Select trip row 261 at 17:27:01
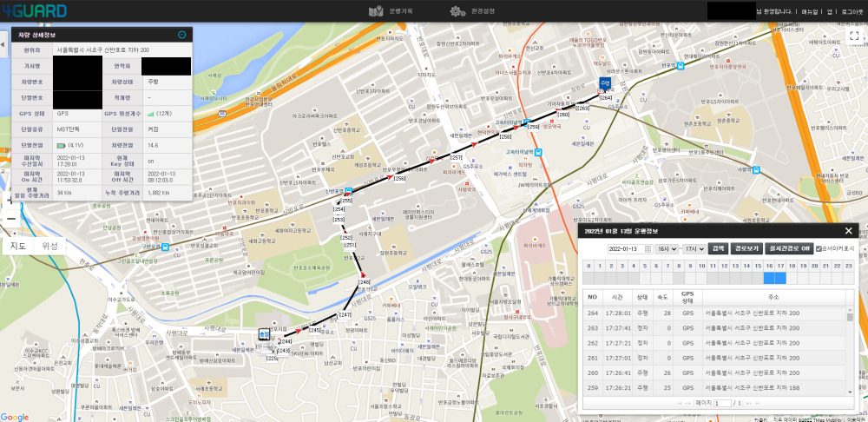The height and width of the screenshot is (422, 868). coord(714,358)
